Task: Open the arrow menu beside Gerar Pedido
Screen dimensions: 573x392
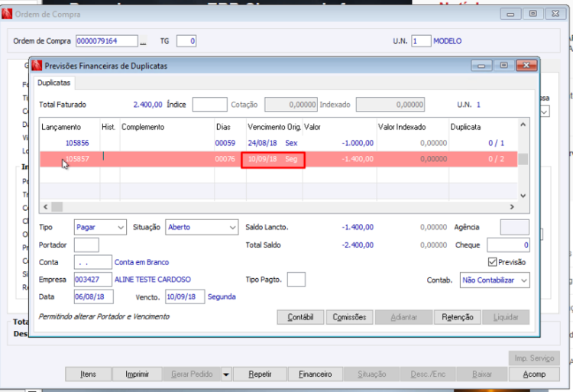Action: 226,374
